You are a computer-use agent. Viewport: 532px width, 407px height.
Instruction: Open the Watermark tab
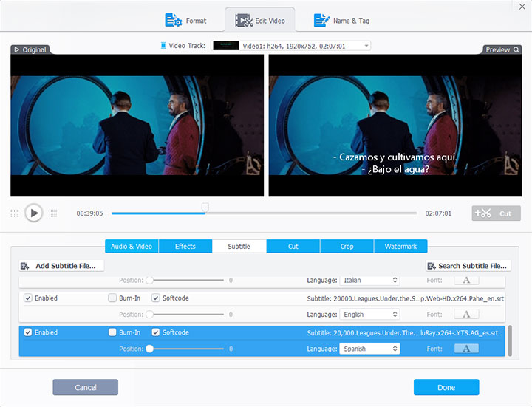coord(400,247)
